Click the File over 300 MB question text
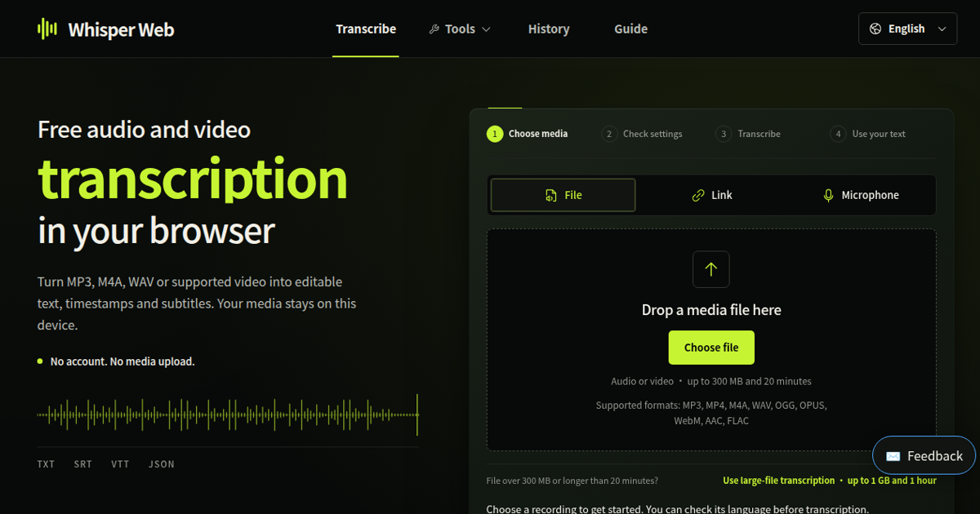This screenshot has width=980, height=514. click(x=572, y=481)
